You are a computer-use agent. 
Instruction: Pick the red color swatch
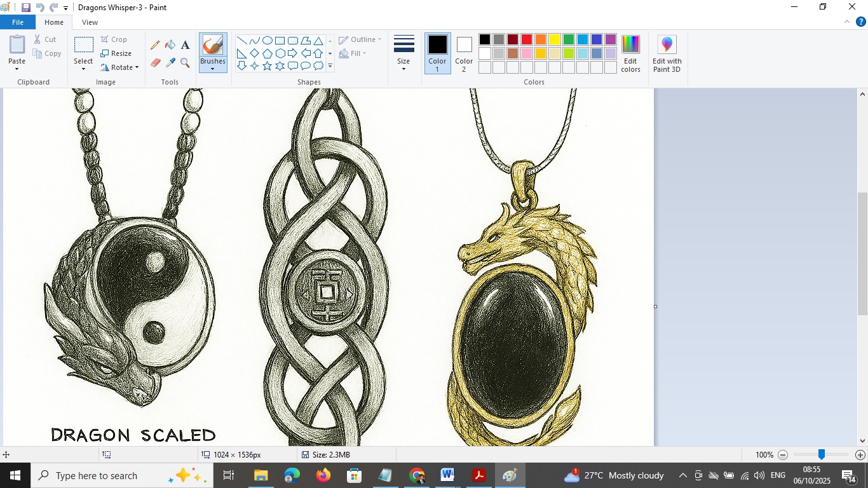[x=527, y=39]
